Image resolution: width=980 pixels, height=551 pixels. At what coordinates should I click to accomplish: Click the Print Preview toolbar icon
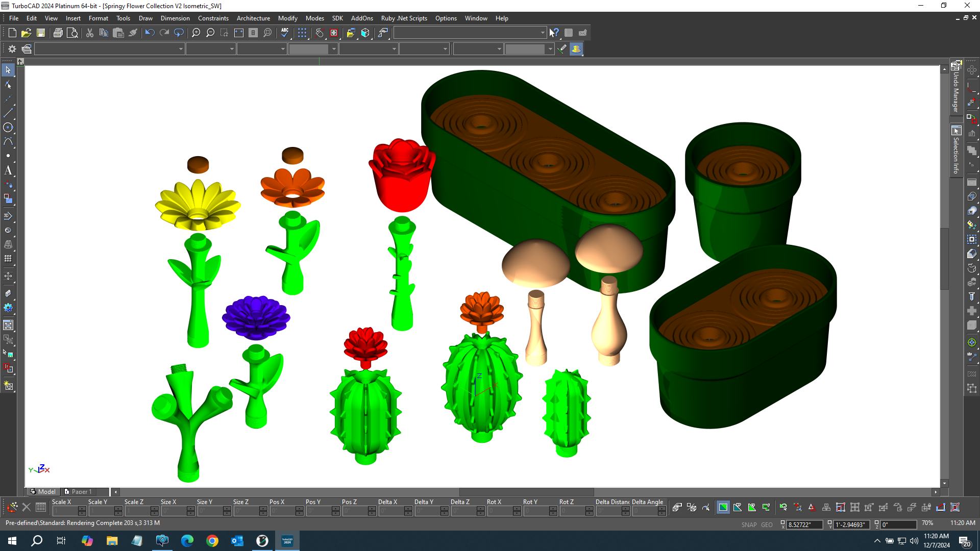pos(73,32)
